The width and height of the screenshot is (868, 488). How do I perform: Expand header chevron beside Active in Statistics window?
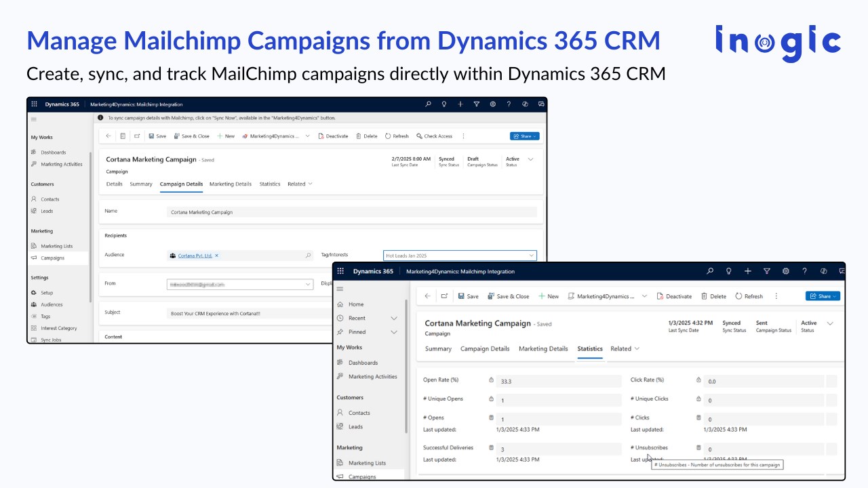tap(830, 323)
